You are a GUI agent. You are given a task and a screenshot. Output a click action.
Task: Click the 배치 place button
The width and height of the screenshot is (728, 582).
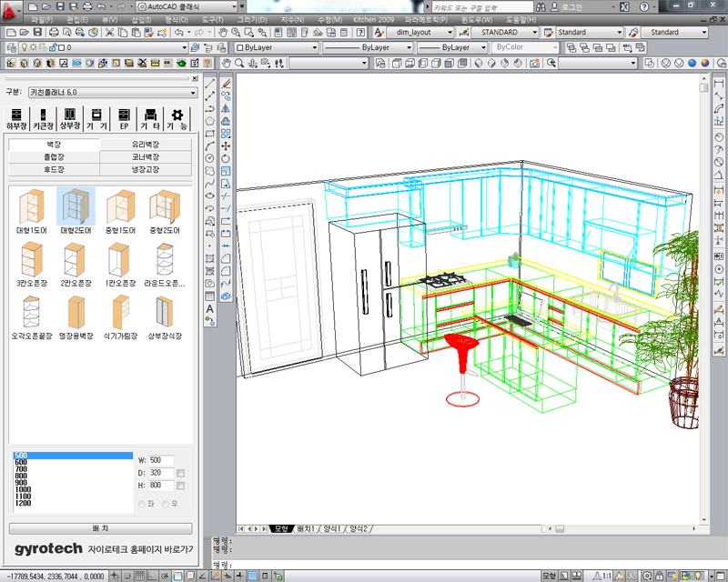100,528
